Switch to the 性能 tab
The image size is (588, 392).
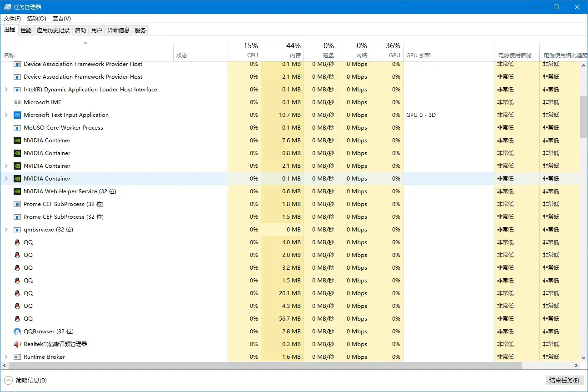point(26,30)
